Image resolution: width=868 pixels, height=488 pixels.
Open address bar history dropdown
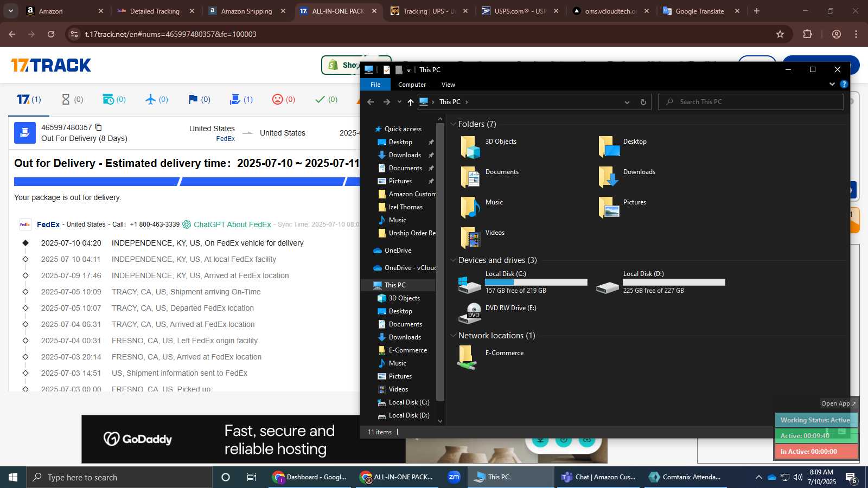pos(627,102)
